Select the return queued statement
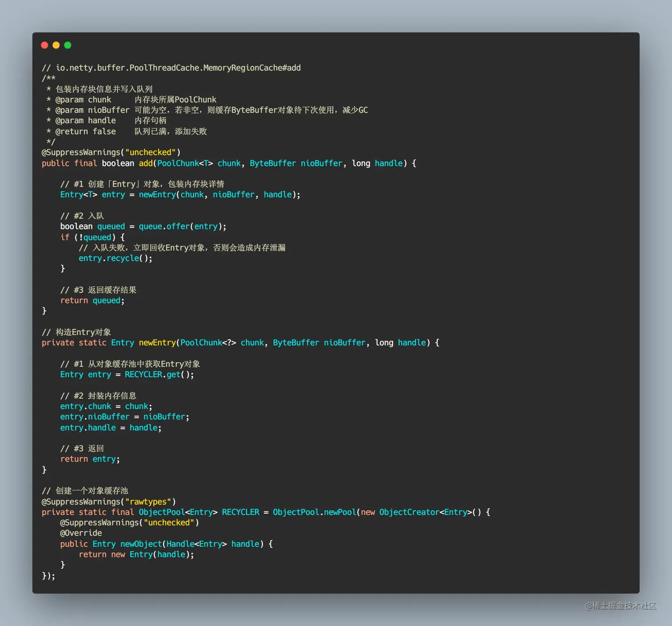The image size is (672, 626). point(92,300)
